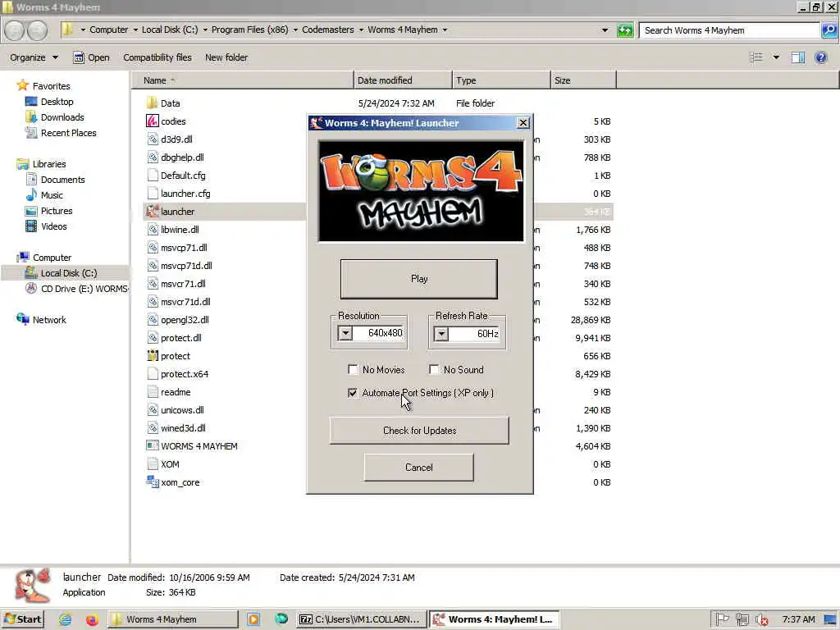
Task: Select Local Disk (C:) in navigation pane
Action: pos(69,273)
